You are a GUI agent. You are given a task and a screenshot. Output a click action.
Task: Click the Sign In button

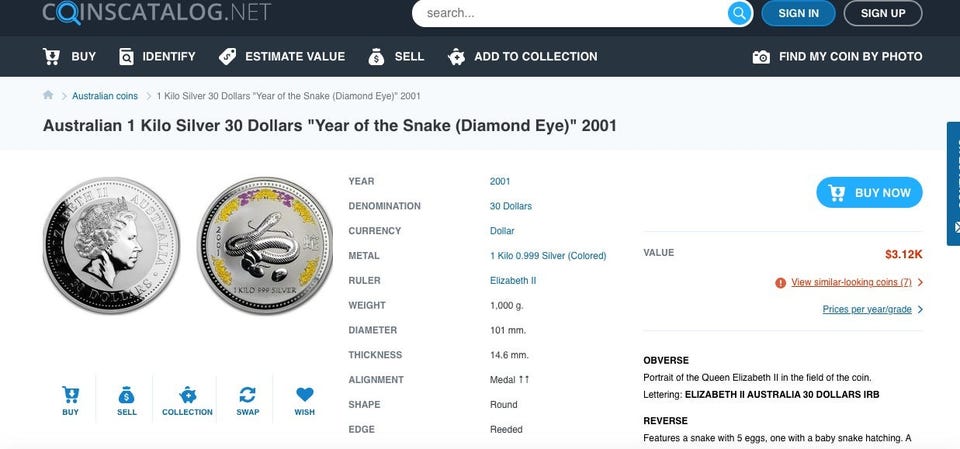click(x=798, y=13)
